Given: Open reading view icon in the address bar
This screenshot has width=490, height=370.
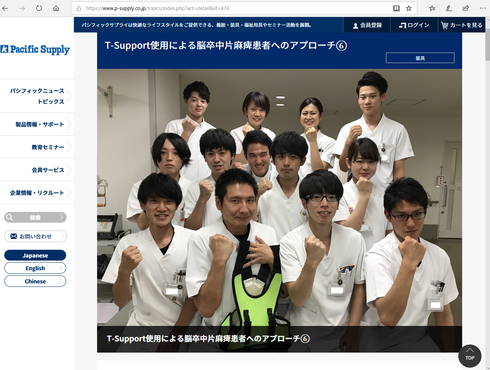Looking at the screenshot, I should pyautogui.click(x=396, y=8).
